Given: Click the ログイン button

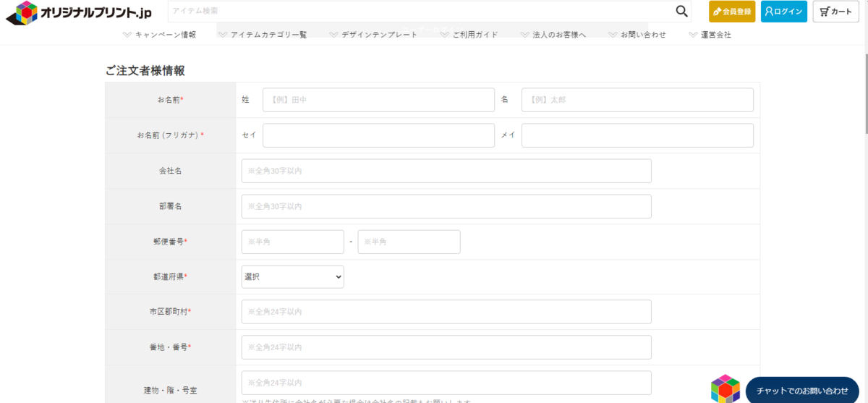Looking at the screenshot, I should tap(784, 12).
